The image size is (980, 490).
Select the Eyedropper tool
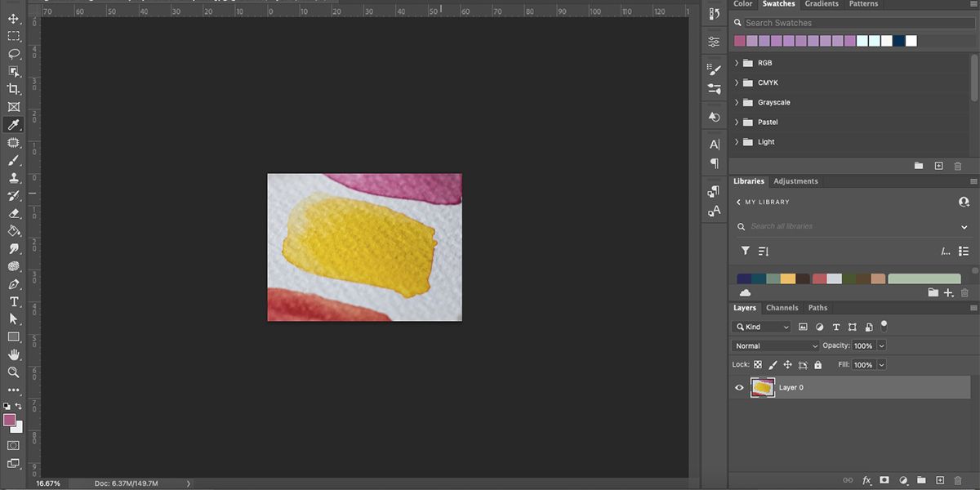(13, 124)
